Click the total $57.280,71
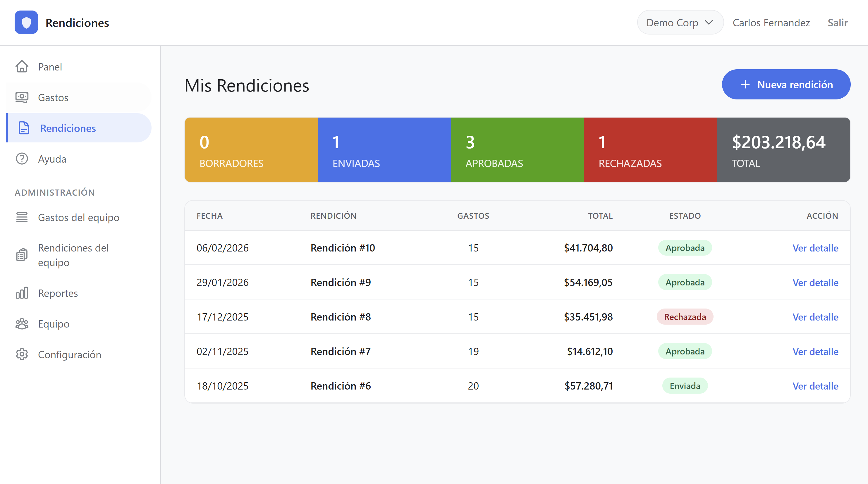Image resolution: width=868 pixels, height=484 pixels. [589, 386]
